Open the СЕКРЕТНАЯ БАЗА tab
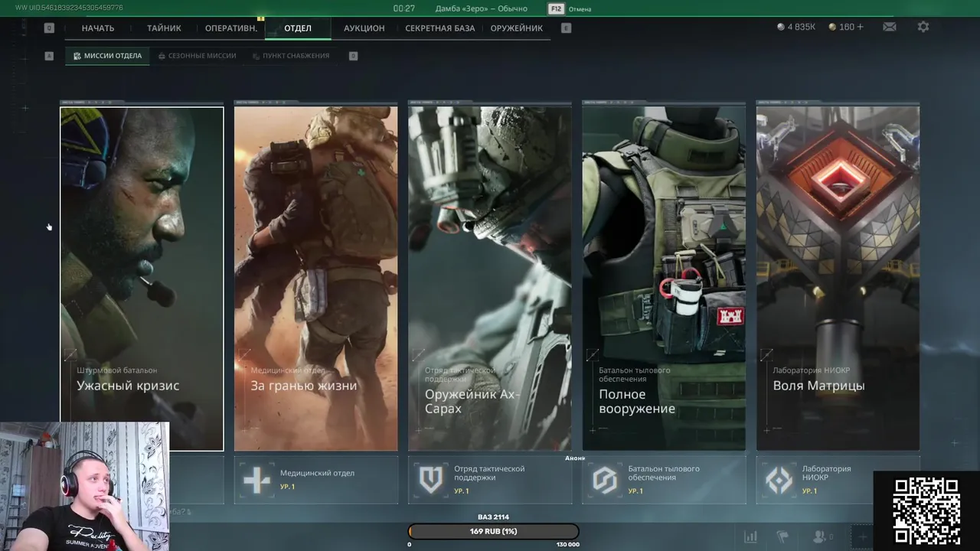This screenshot has width=980, height=551. [x=440, y=28]
